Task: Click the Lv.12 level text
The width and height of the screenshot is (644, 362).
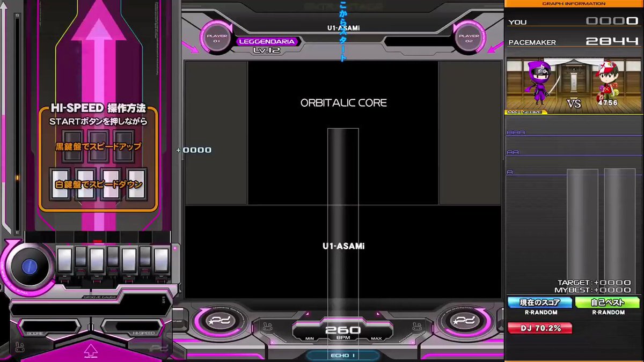Action: coord(267,50)
